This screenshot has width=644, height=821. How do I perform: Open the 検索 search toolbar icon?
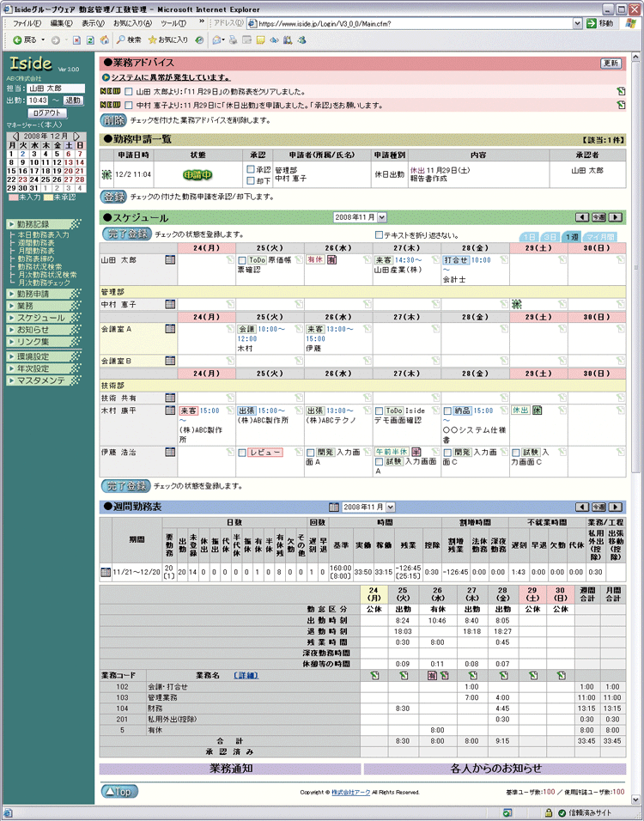[x=128, y=40]
